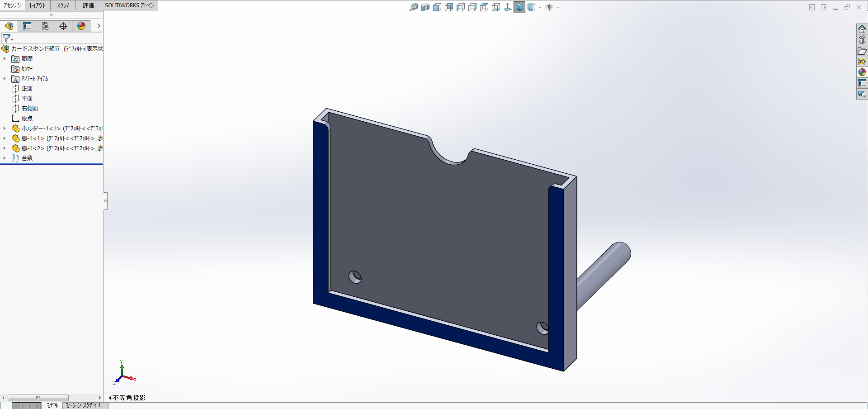Toggle the Shaded with Edges display style
The image size is (868, 409).
(519, 7)
